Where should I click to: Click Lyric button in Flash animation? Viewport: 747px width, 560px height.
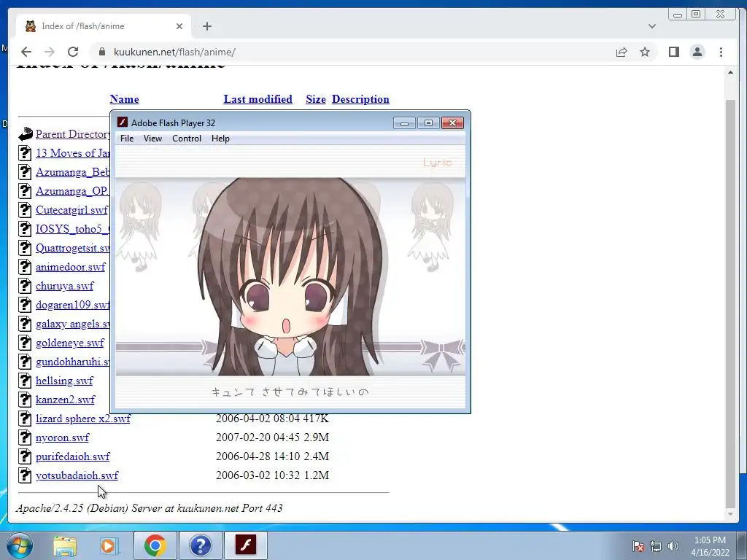[x=437, y=163]
